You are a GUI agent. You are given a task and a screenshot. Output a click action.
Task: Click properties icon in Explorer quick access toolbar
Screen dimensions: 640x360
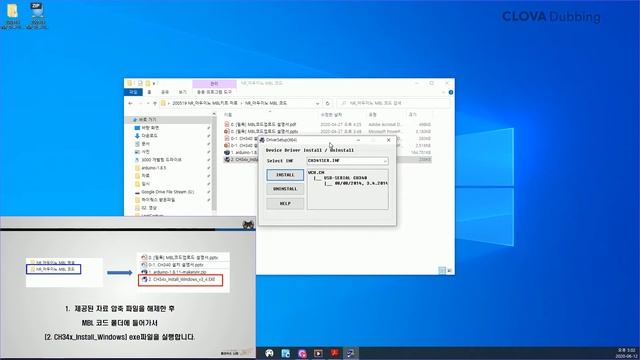[140, 83]
